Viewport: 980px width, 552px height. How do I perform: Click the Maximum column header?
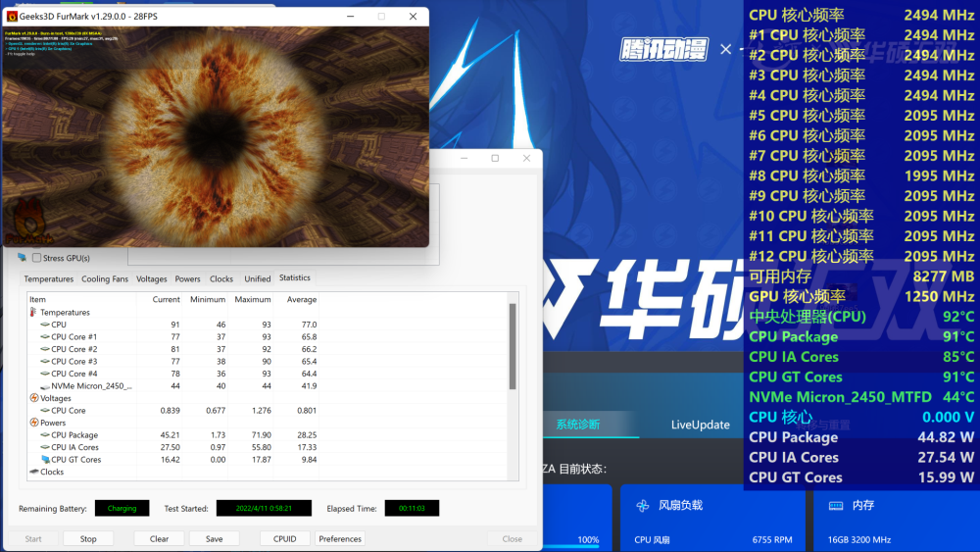(x=251, y=299)
